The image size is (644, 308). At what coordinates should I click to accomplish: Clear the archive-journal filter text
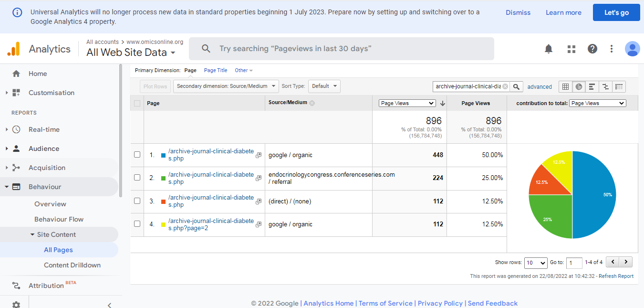point(505,86)
